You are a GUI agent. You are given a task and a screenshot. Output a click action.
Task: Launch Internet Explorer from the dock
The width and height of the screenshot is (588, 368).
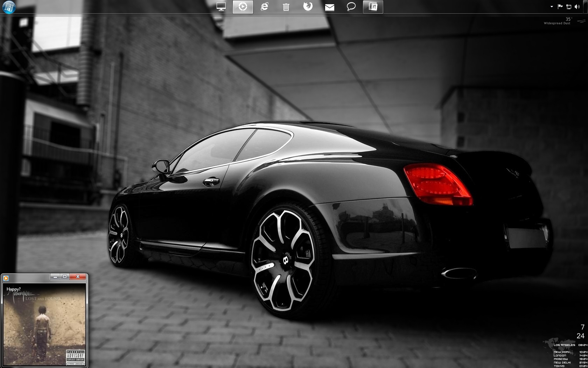pyautogui.click(x=264, y=7)
